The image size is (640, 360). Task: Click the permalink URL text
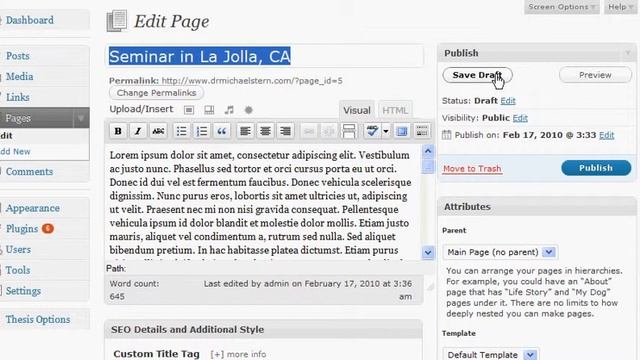point(252,81)
